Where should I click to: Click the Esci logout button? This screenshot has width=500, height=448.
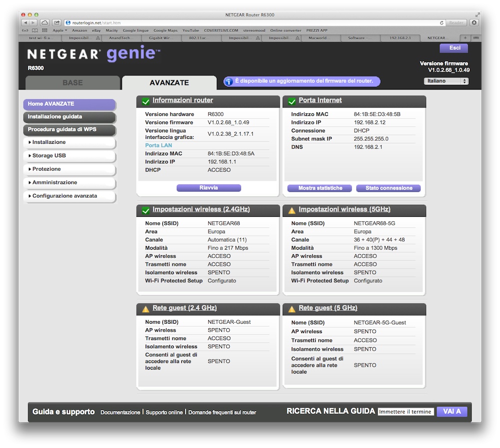[454, 48]
